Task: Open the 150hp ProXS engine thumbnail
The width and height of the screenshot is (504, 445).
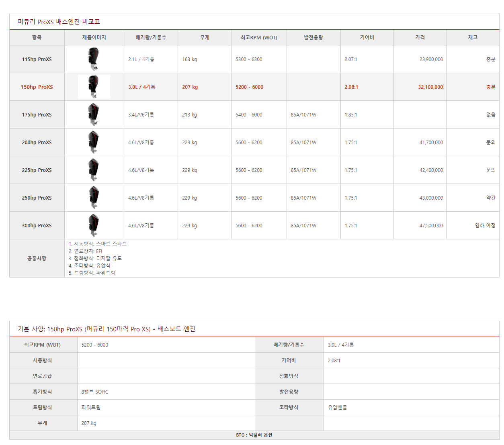Action: coord(94,87)
